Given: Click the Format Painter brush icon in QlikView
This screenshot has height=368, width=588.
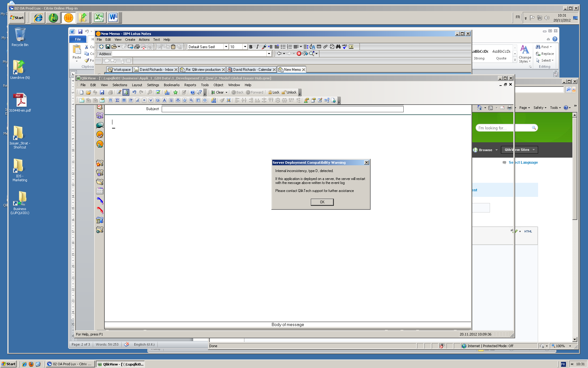Looking at the screenshot, I should tap(222, 100).
